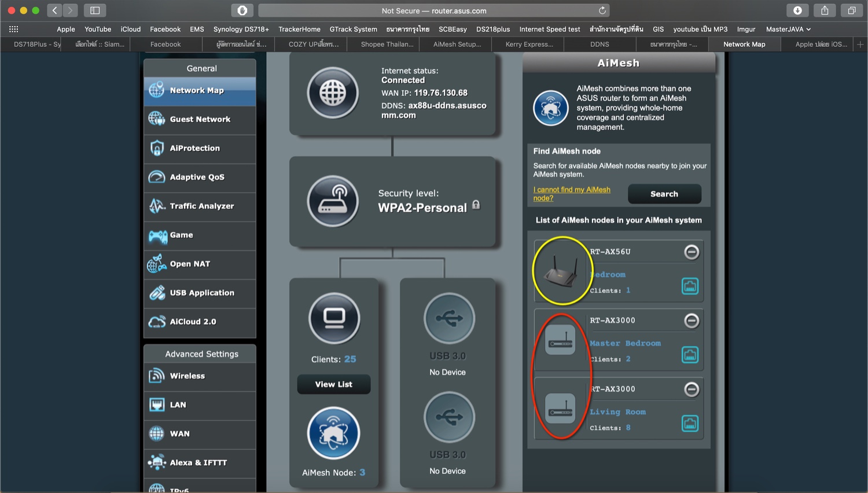
Task: Click the privacy shield icon by address bar
Action: [x=242, y=10]
